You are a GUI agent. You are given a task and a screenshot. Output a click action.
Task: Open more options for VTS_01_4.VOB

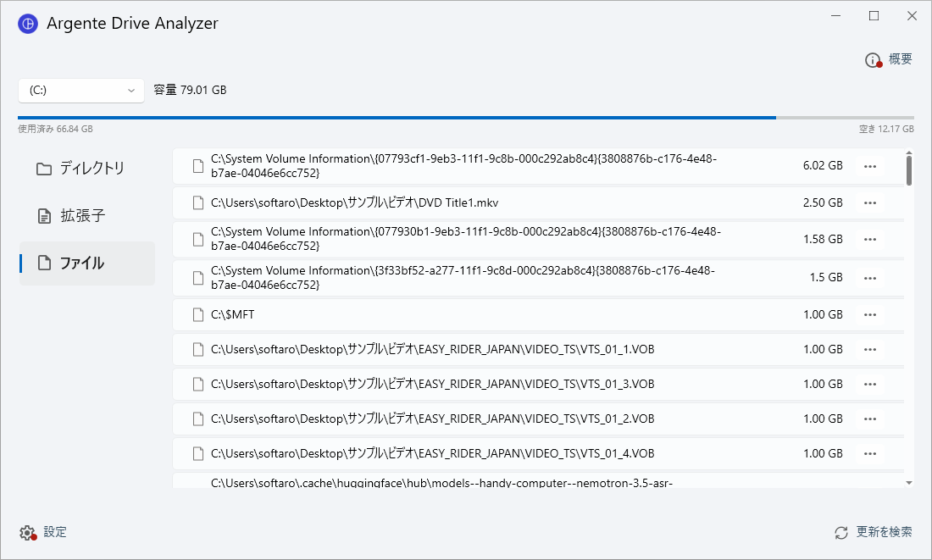click(x=870, y=453)
